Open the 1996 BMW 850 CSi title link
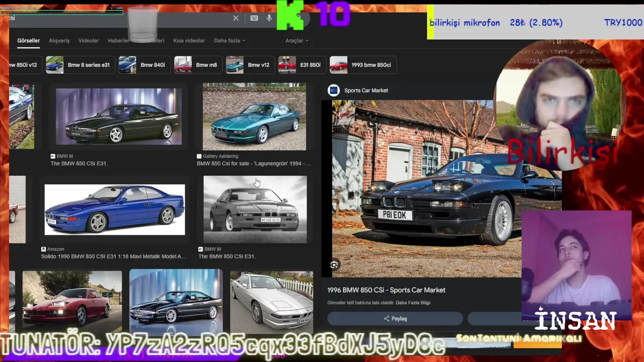The height and width of the screenshot is (362, 644). 386,290
